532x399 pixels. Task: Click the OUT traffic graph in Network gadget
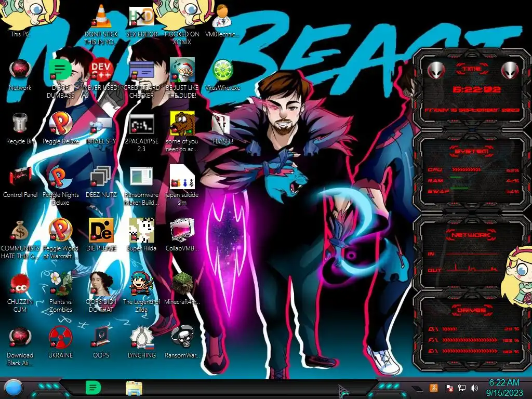coord(473,269)
